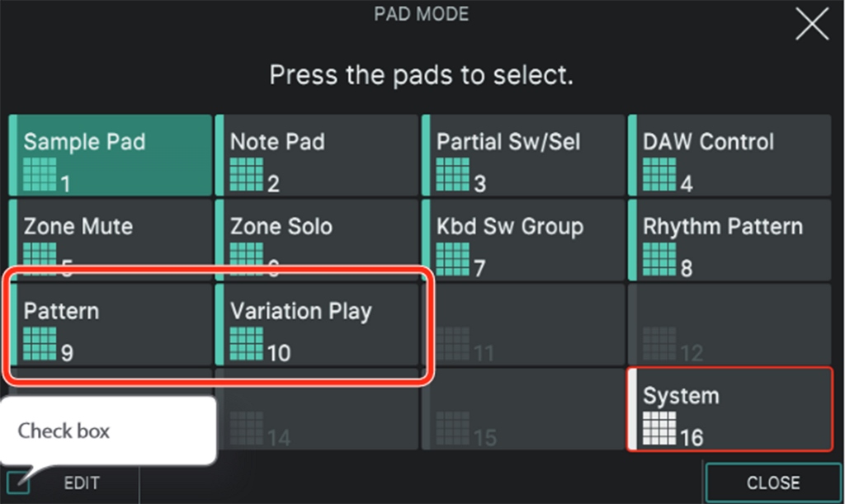The width and height of the screenshot is (845, 504).
Task: Enable the EDIT check box
Action: tap(18, 483)
